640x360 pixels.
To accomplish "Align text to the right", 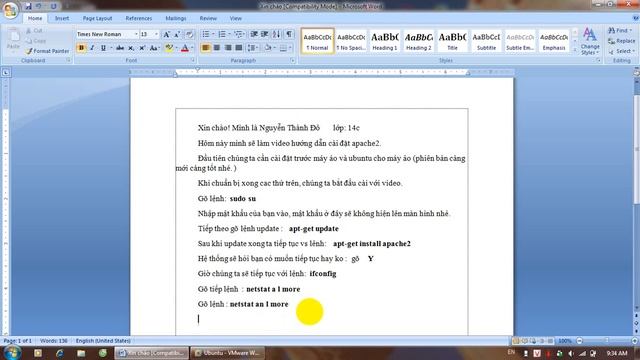I will (228, 48).
